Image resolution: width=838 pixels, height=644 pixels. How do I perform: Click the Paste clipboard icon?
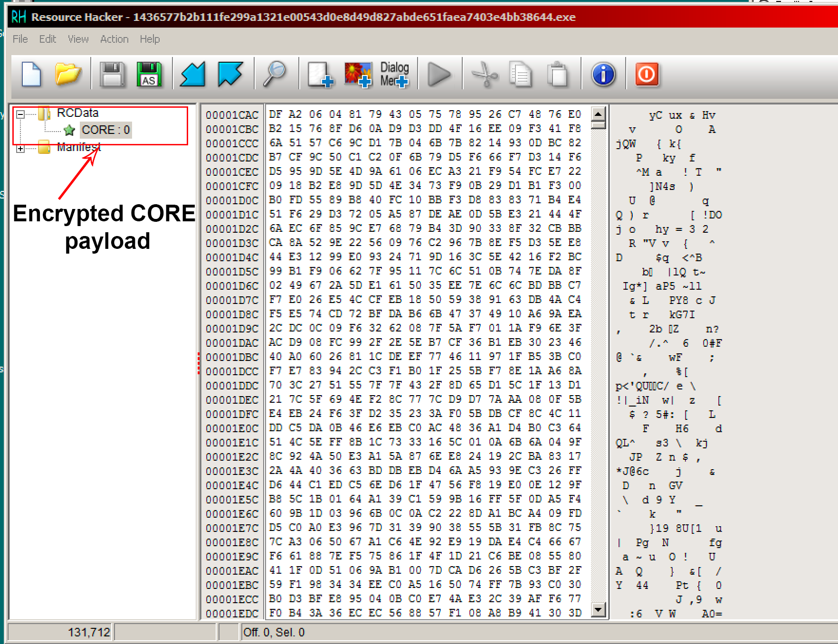[x=558, y=75]
